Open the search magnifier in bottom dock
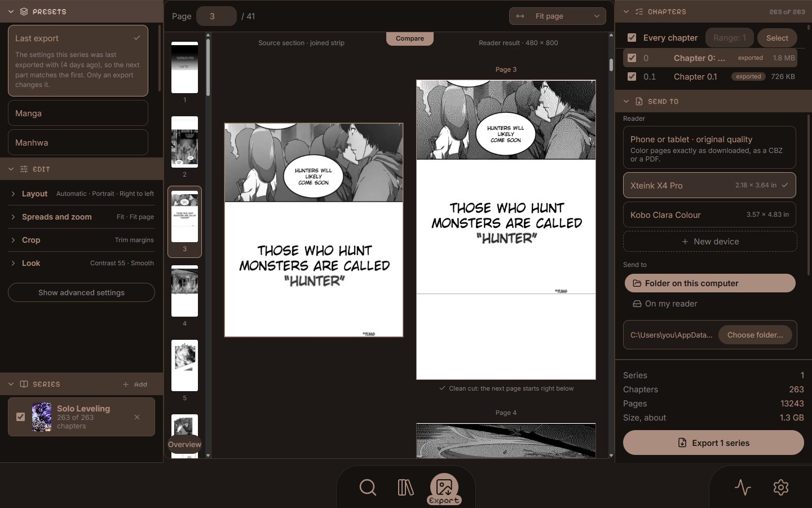Viewport: 812px width, 508px height. 368,487
